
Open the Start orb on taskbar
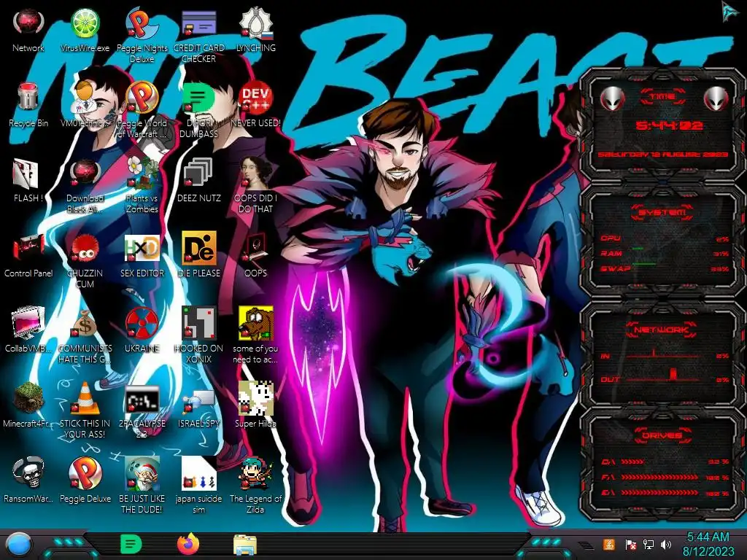18,544
